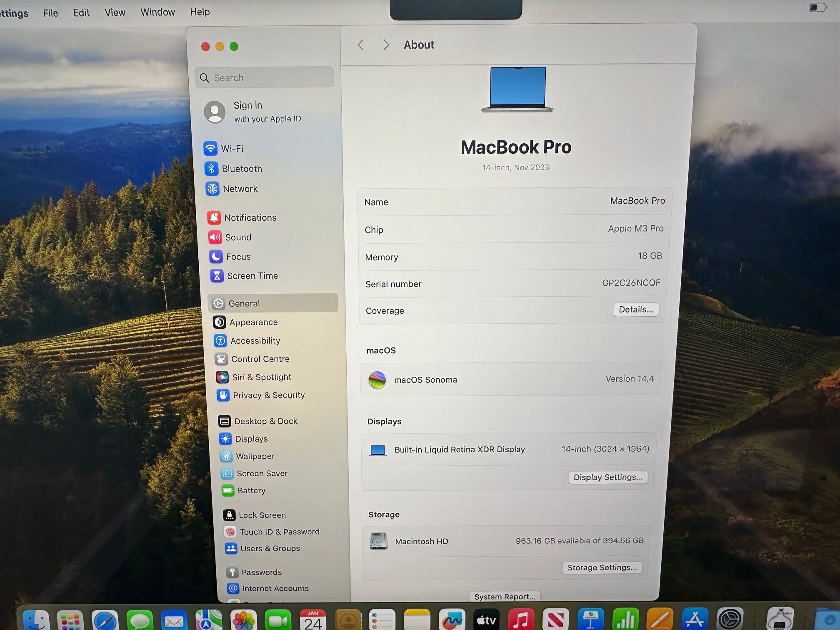Click the MacBook Pro laptop image
The image size is (840, 630).
517,90
